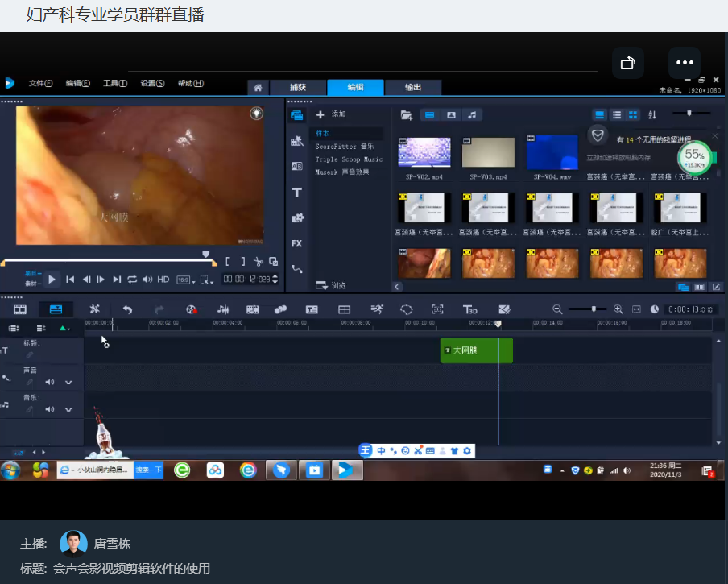Click the 浏览 browse button
The height and width of the screenshot is (584, 728).
(330, 285)
